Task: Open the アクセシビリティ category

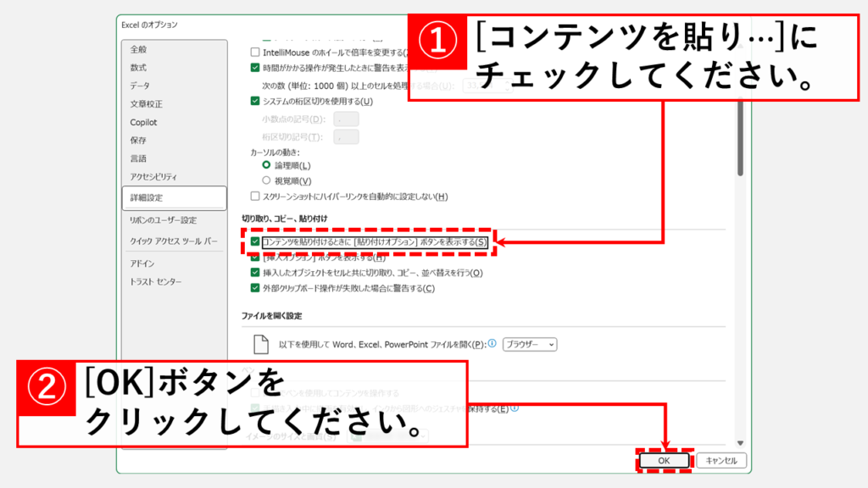Action: (x=153, y=177)
